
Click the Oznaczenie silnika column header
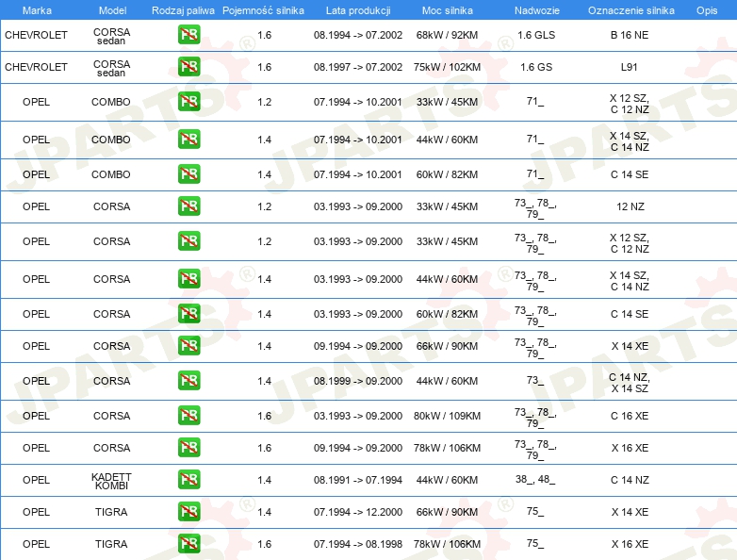(x=631, y=10)
